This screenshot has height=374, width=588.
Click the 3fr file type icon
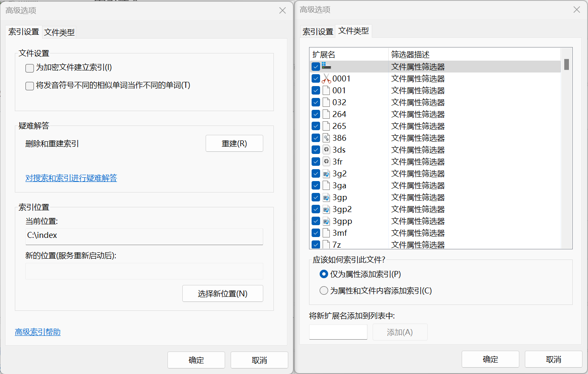click(326, 162)
